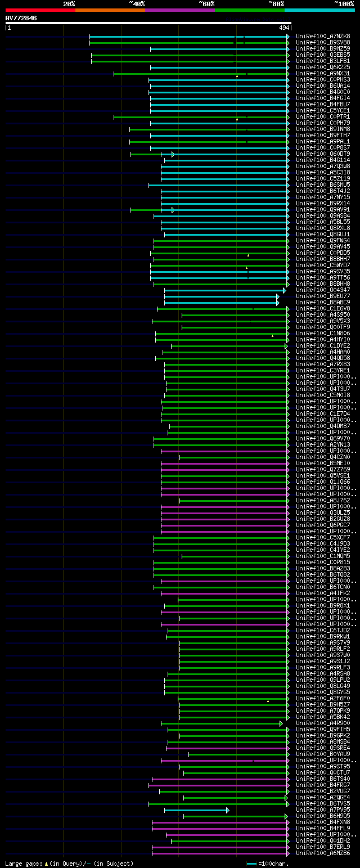Select the UniRef100_C5XCF7 label
Viewport: 360px width, 868px height.
pos(323,537)
